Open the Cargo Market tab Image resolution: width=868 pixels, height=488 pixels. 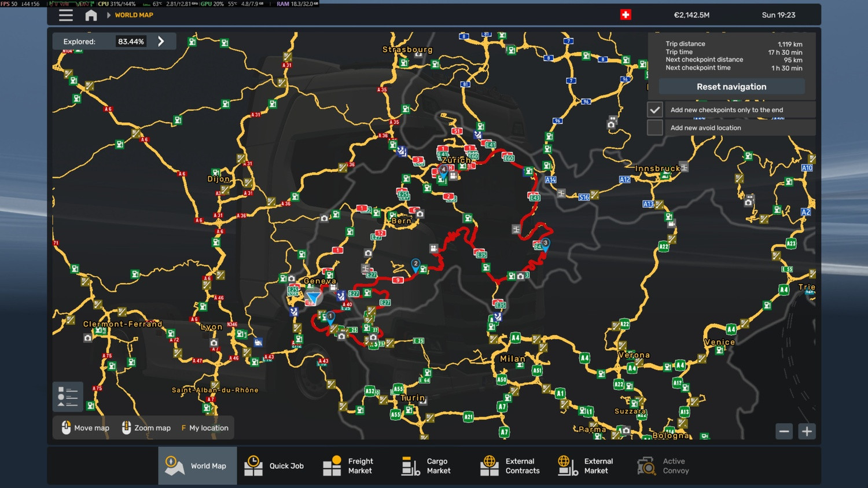point(426,466)
